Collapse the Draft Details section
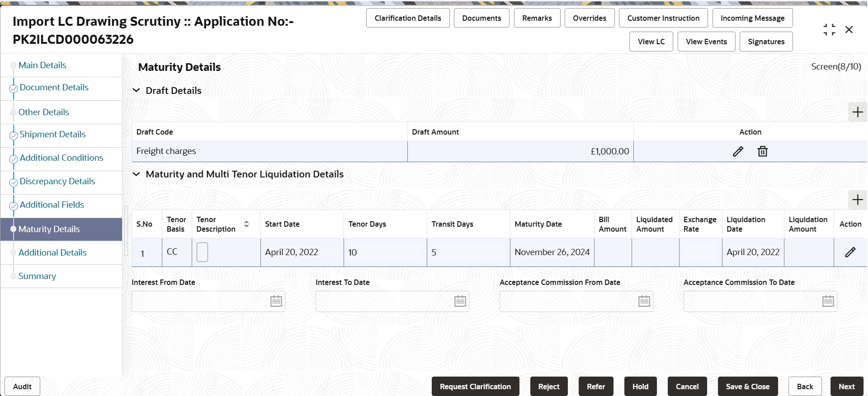 [x=136, y=90]
